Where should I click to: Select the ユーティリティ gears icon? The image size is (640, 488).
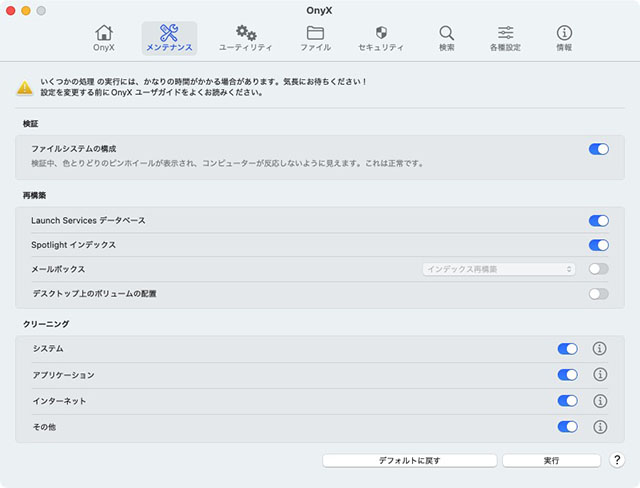coord(245,34)
